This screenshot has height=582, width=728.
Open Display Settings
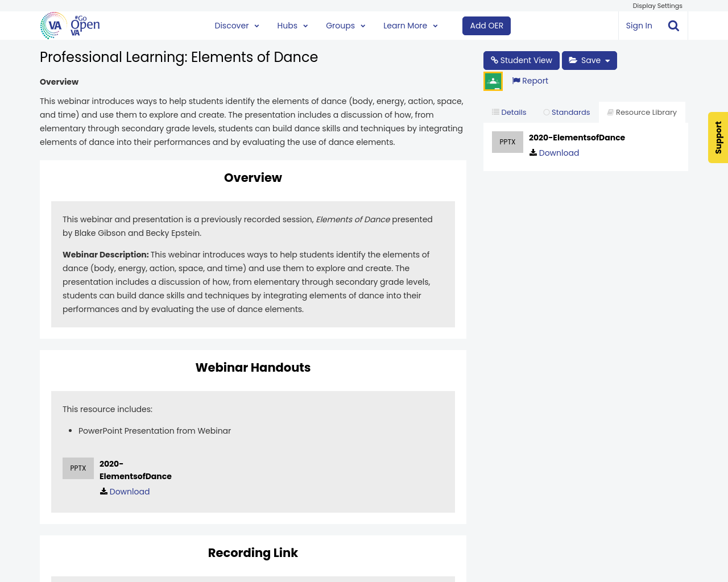pos(657,5)
